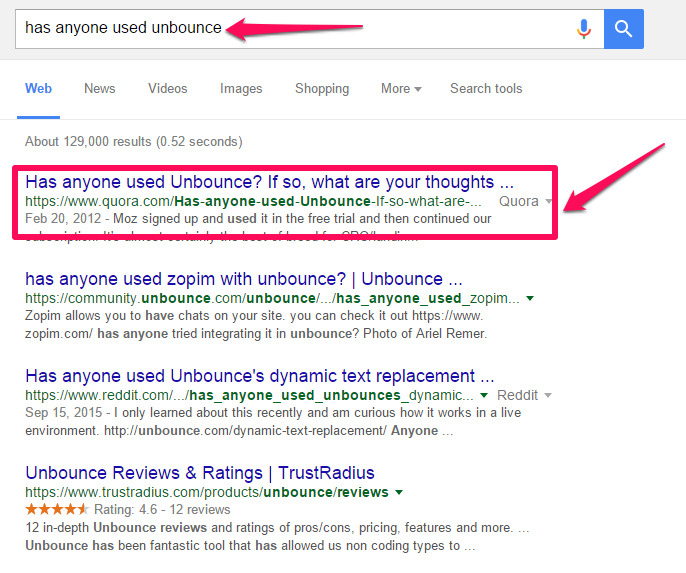The width and height of the screenshot is (686, 573).
Task: Click the www.reddit.com URL text
Action: click(x=249, y=396)
